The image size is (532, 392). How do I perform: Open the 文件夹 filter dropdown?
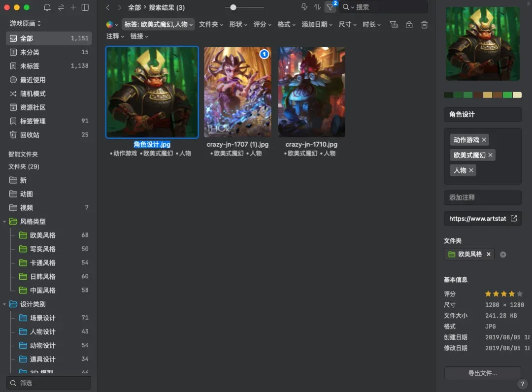[211, 25]
